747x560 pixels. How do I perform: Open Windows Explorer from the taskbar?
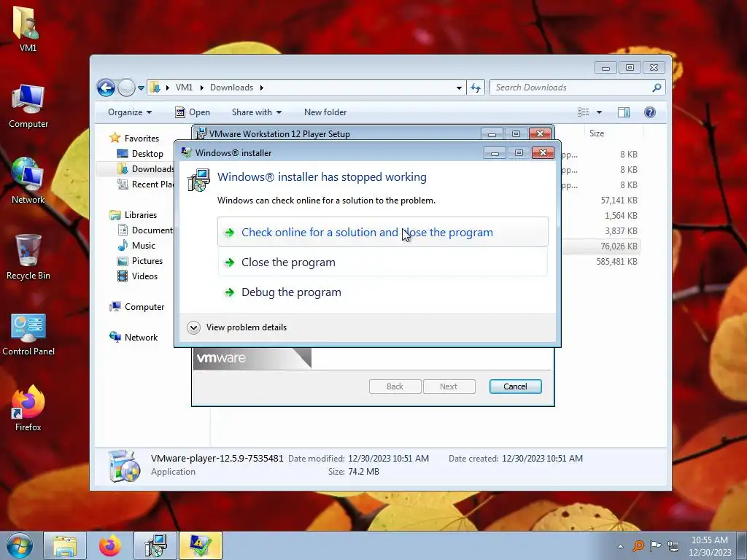[65, 545]
